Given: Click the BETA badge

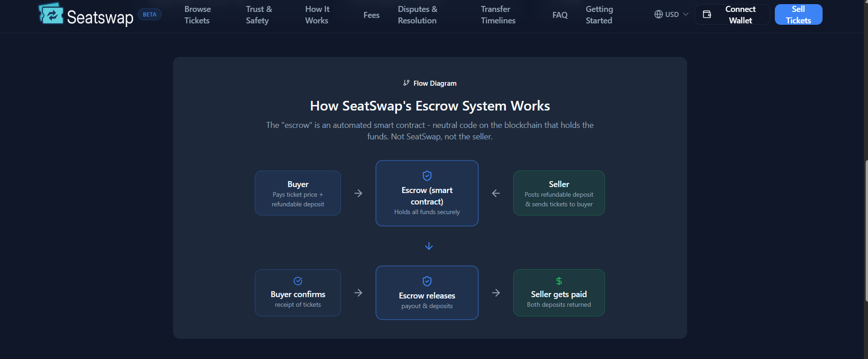Looking at the screenshot, I should (x=150, y=15).
